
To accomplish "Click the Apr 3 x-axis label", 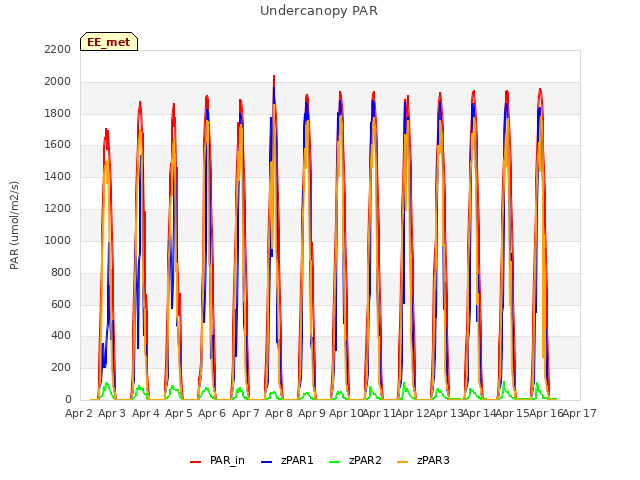I will pyautogui.click(x=112, y=413).
